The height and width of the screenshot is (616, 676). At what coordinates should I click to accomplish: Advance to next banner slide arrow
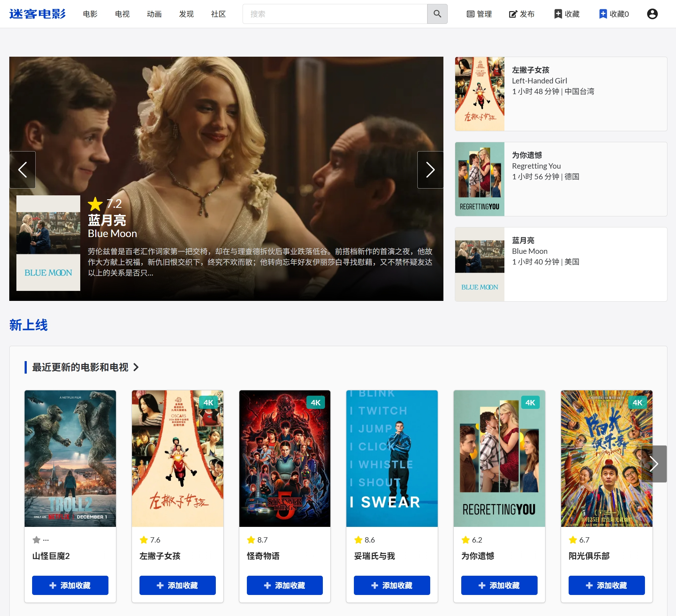[430, 170]
